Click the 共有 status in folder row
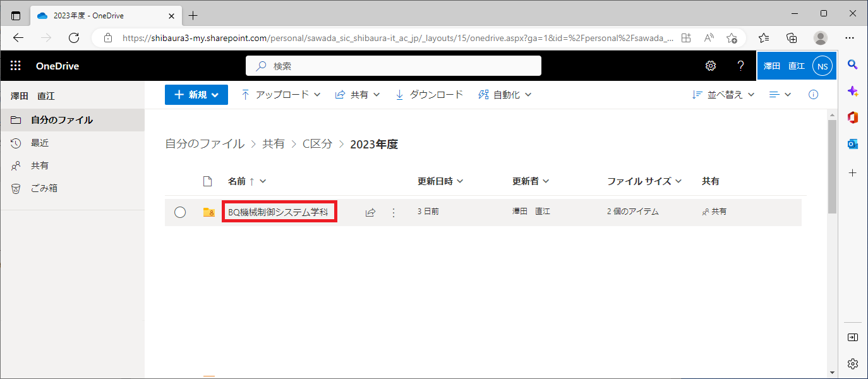The height and width of the screenshot is (379, 868). click(x=714, y=212)
